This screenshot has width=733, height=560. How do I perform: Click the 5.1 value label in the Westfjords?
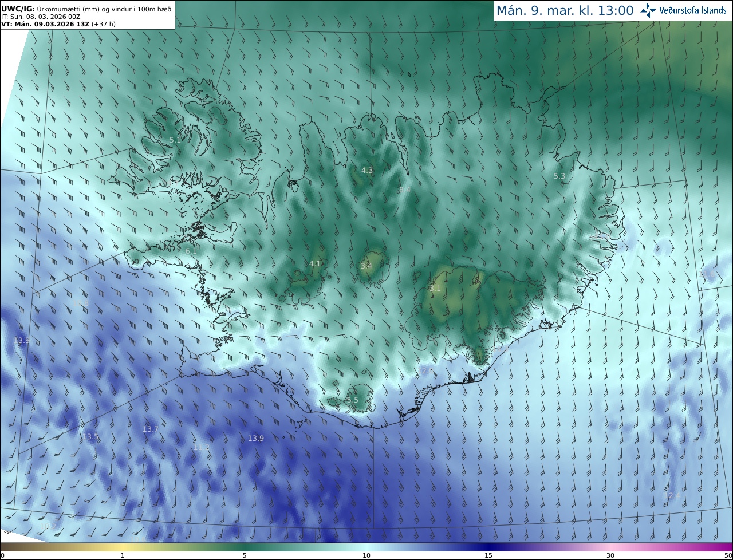175,140
